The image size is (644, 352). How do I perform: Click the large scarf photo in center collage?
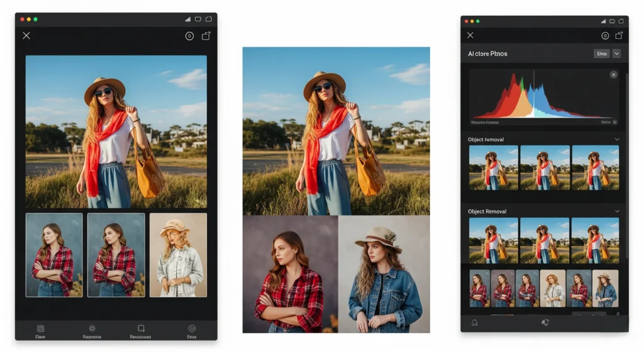[336, 131]
